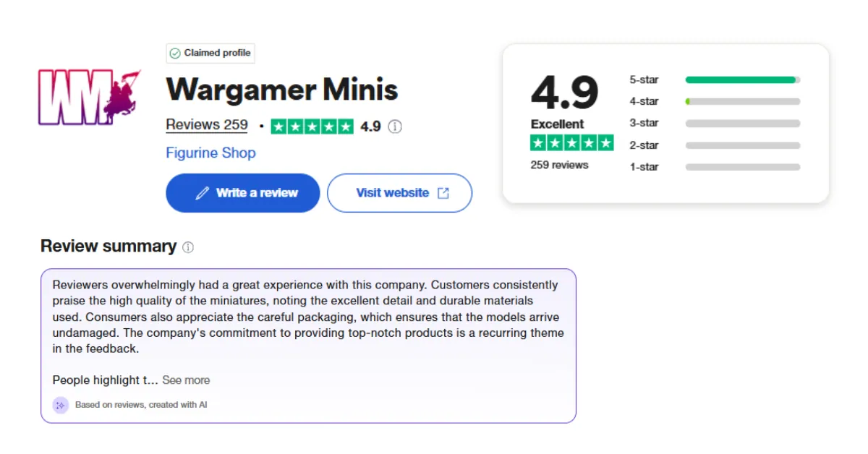The height and width of the screenshot is (454, 868).
Task: Click the 3-star label in the rating breakdown
Action: click(x=644, y=123)
